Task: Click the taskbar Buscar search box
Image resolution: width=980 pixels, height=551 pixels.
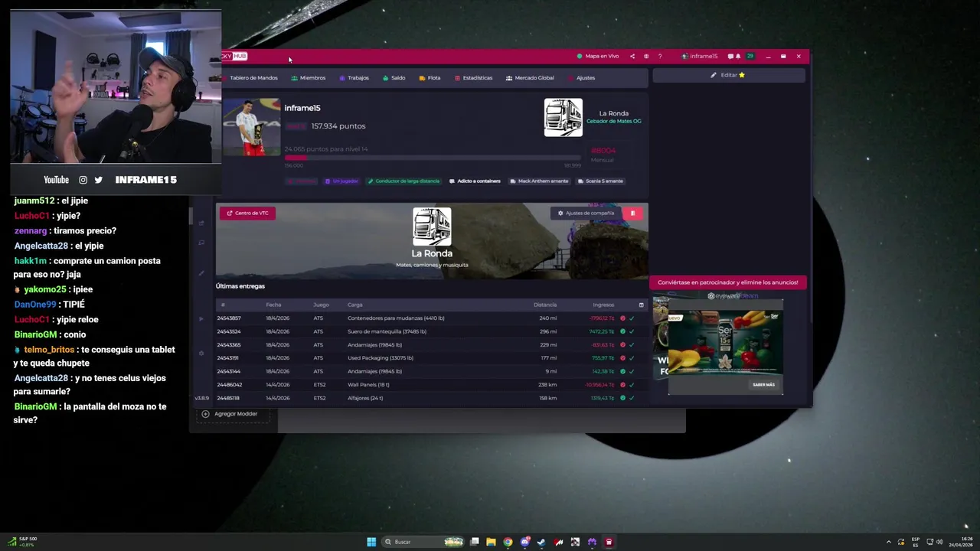Action: coord(423,542)
